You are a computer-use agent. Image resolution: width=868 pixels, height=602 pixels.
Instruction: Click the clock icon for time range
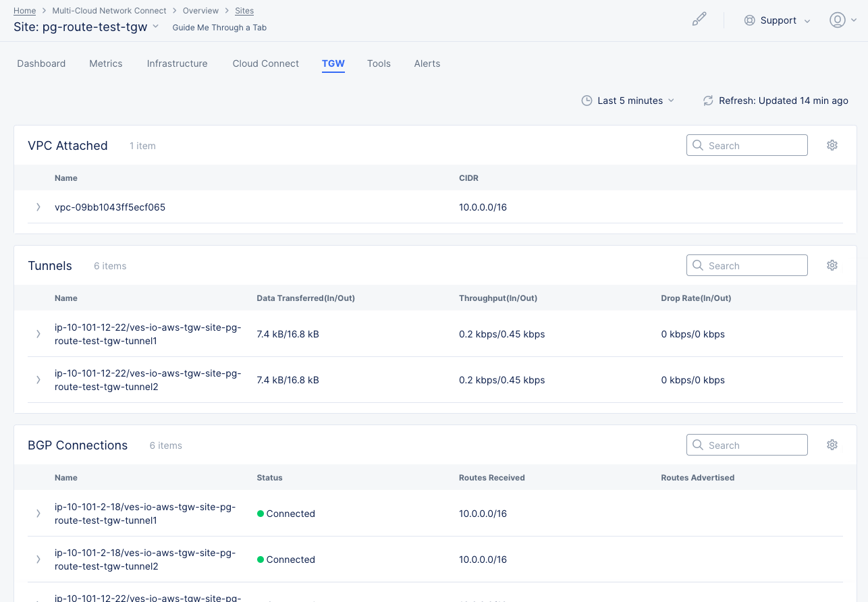(x=587, y=101)
